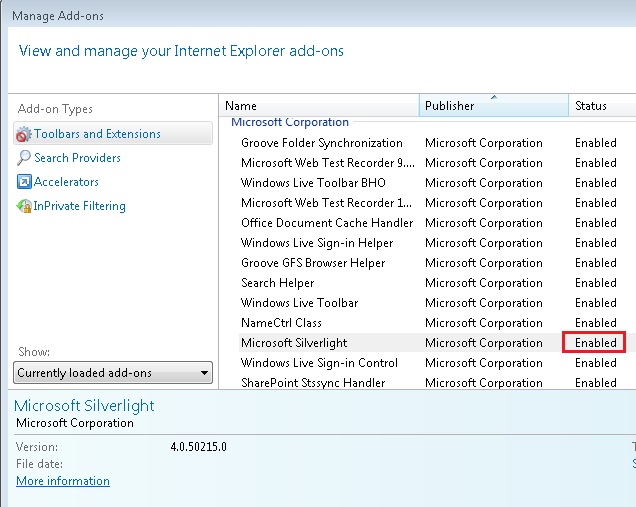Select Groove GFS Browser Helper entry

[313, 263]
